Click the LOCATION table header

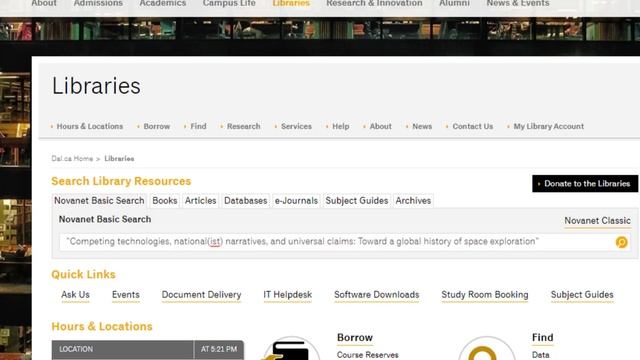122,350
